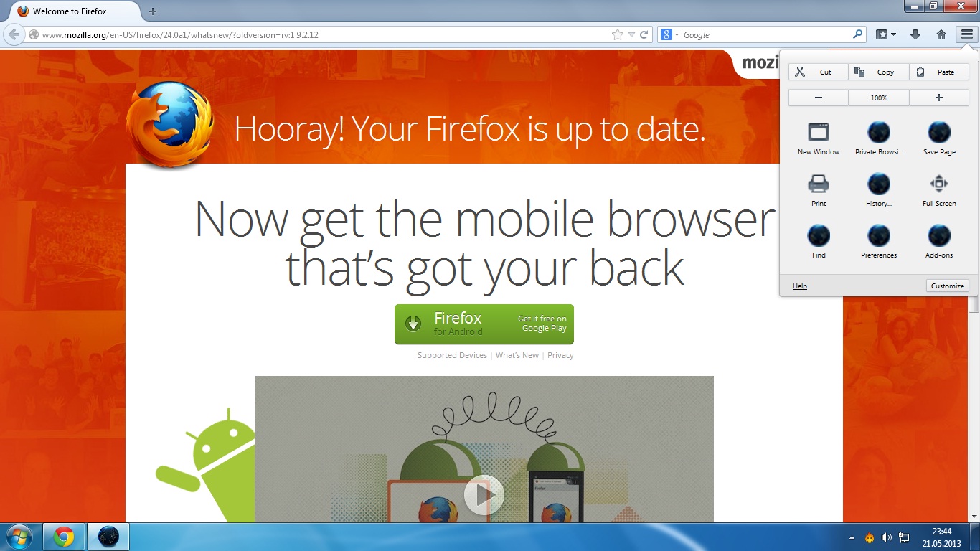This screenshot has width=980, height=551.
Task: Enter Full Screen mode from panel
Action: 939,190
